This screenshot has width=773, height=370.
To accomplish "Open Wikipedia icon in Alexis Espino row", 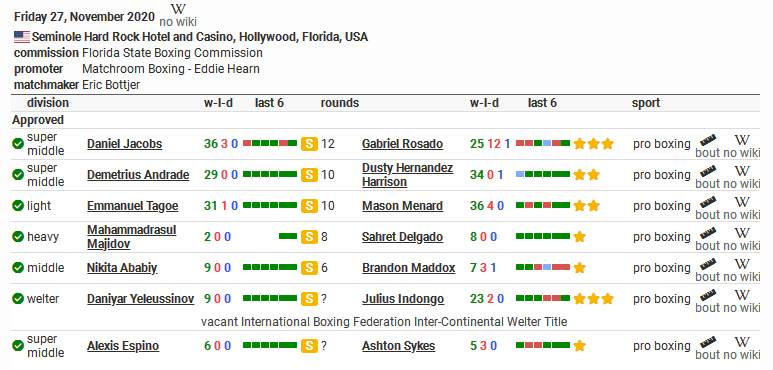I will point(742,341).
